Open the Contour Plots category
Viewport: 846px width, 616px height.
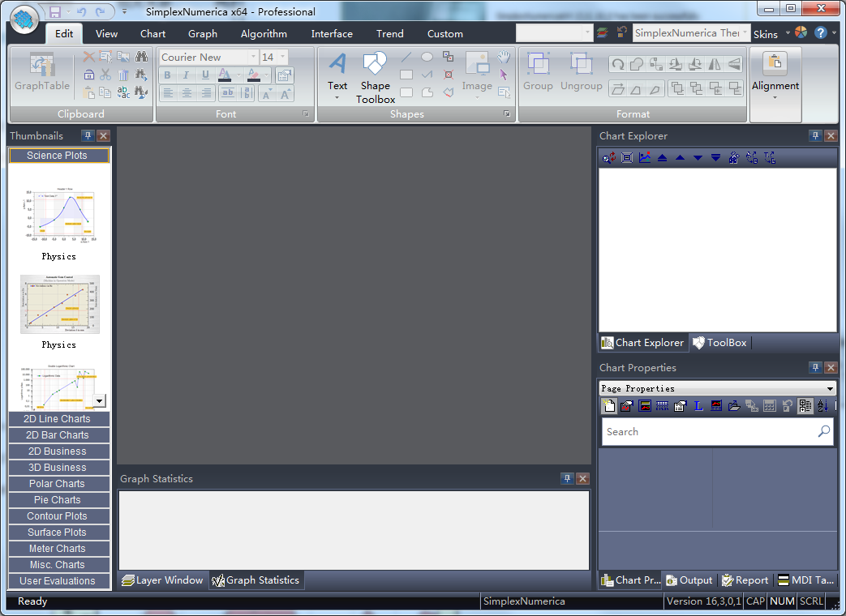[59, 515]
